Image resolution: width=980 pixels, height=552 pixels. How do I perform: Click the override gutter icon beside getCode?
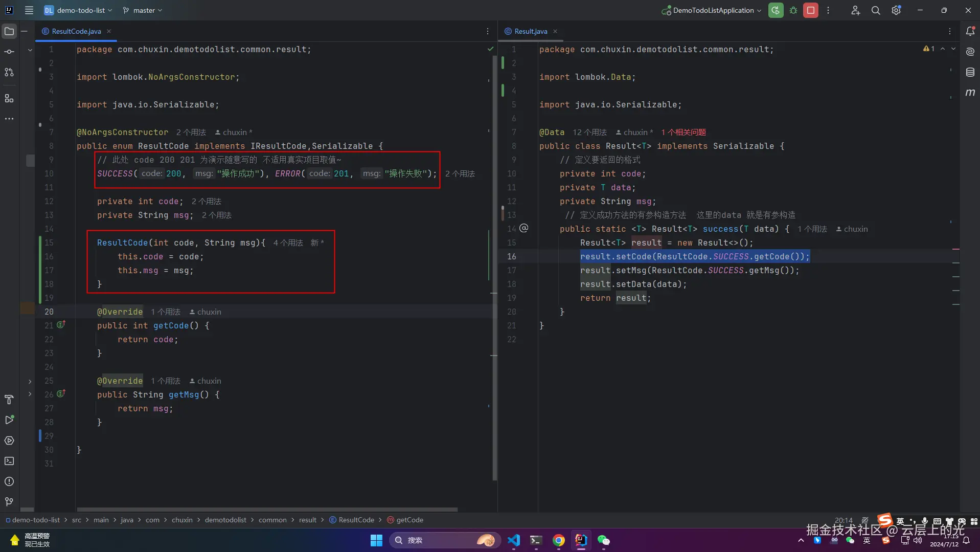[x=61, y=325]
